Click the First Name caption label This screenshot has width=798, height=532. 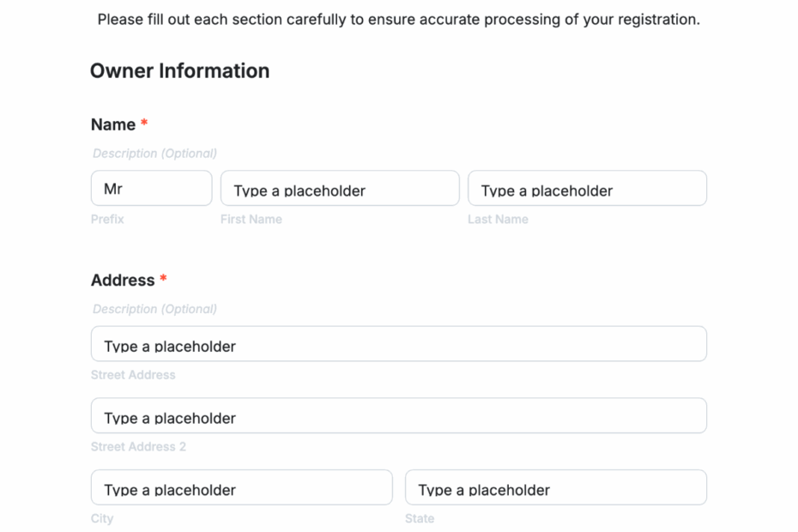251,219
